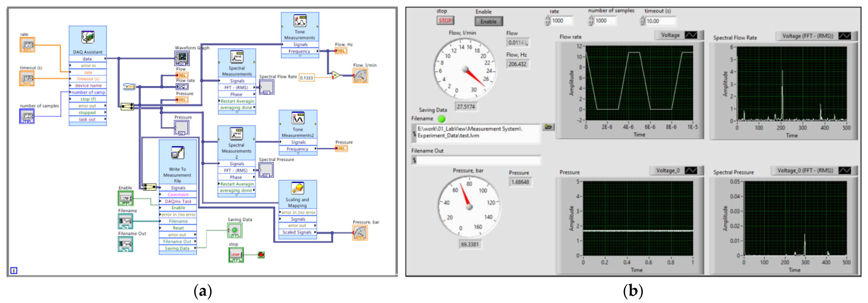Select the rate control terminal in diagram
868x303 pixels.
27,45
